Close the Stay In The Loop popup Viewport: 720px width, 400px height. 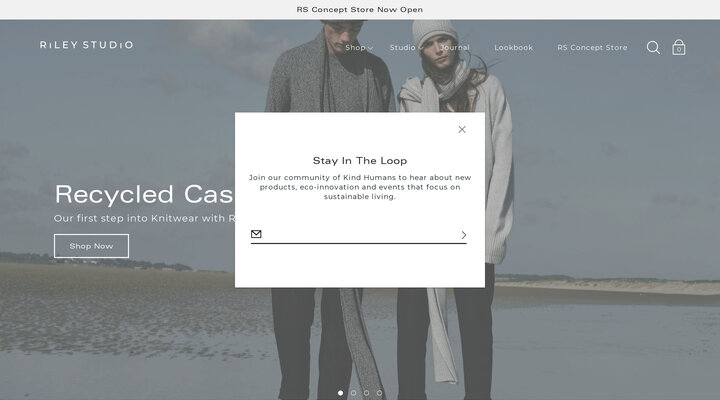pyautogui.click(x=462, y=130)
